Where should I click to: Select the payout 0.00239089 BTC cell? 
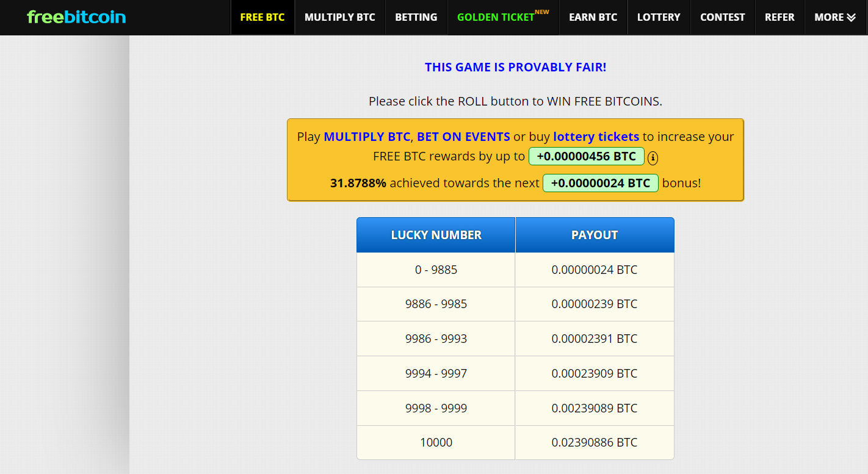[x=595, y=408]
